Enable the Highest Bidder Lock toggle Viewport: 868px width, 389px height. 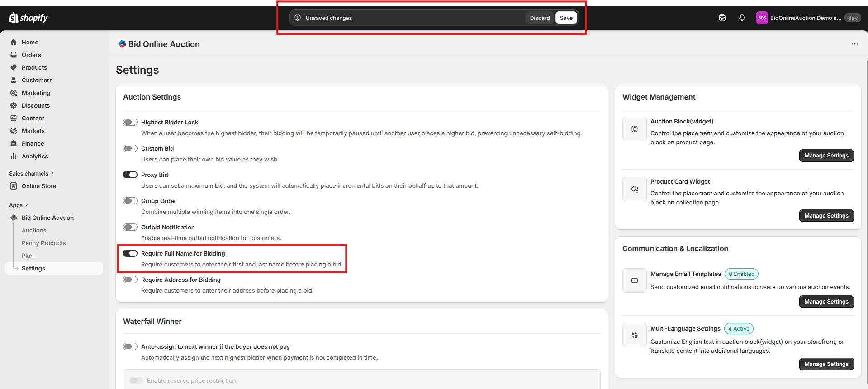tap(130, 122)
